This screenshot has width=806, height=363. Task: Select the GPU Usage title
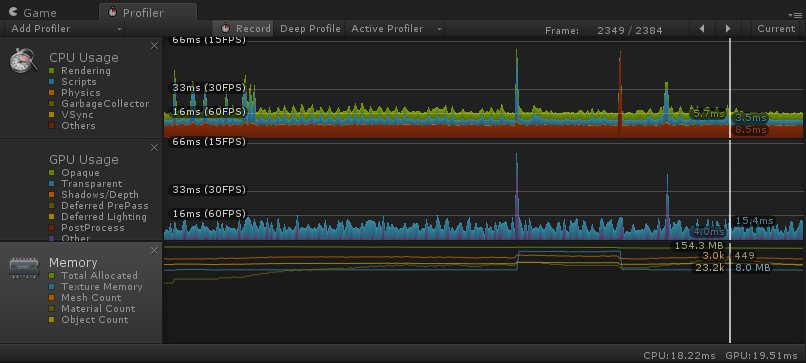84,159
